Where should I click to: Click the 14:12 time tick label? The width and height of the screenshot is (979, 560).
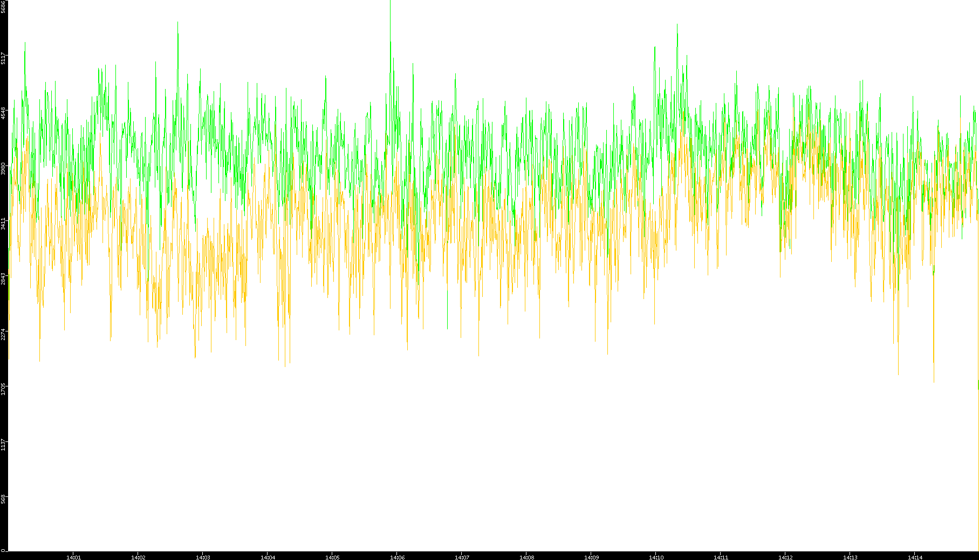click(785, 557)
